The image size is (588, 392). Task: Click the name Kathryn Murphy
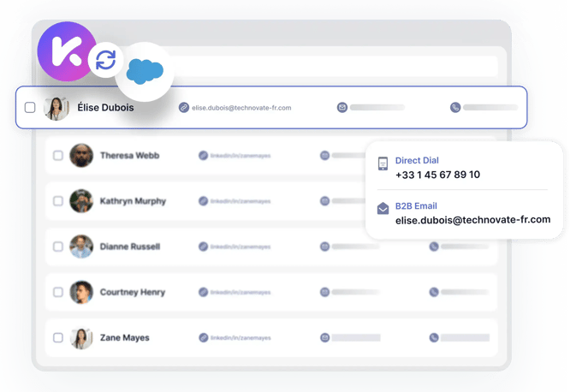(x=133, y=201)
